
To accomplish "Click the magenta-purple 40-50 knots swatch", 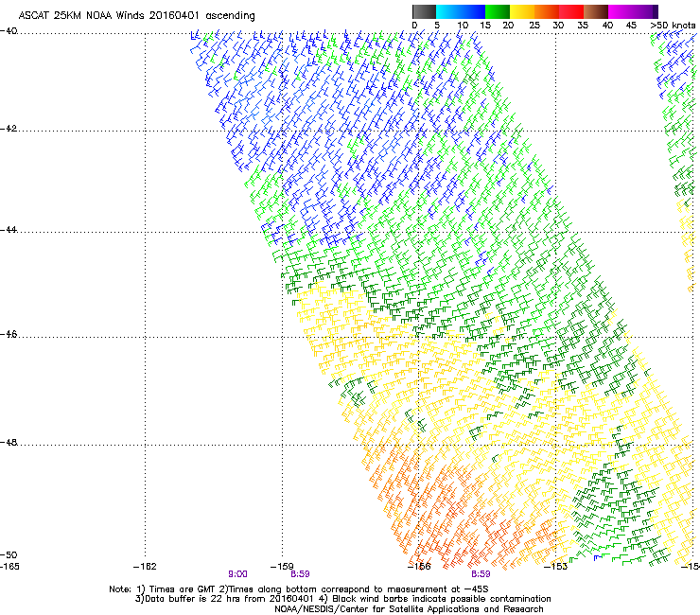I will [x=633, y=11].
